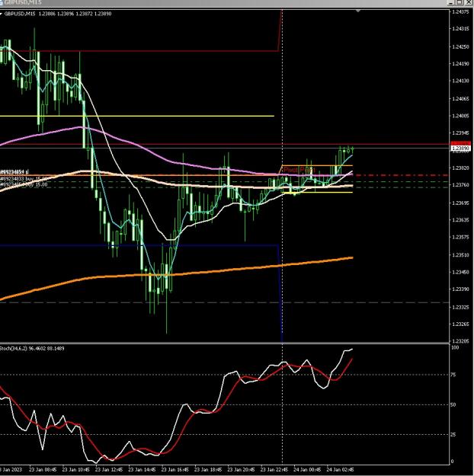474x476 pixels.
Task: Click the small triangle before GBPUSD,M15 chart header
Action: pos(2,14)
